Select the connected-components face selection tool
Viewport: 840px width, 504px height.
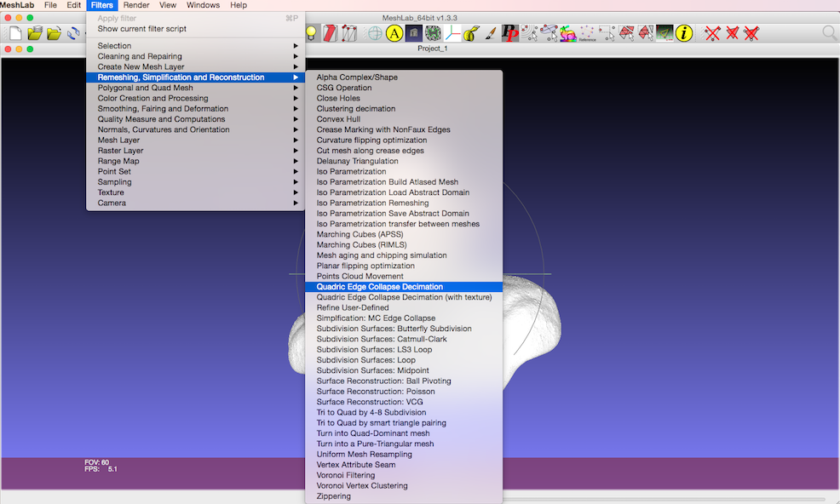point(645,33)
